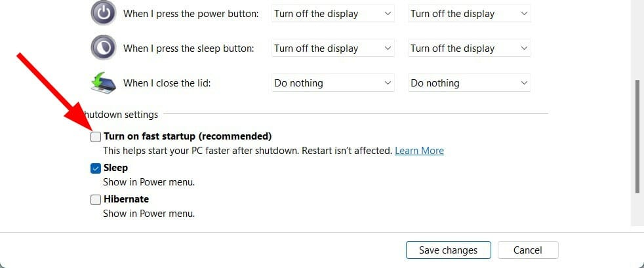Click the power button icon

[104, 14]
